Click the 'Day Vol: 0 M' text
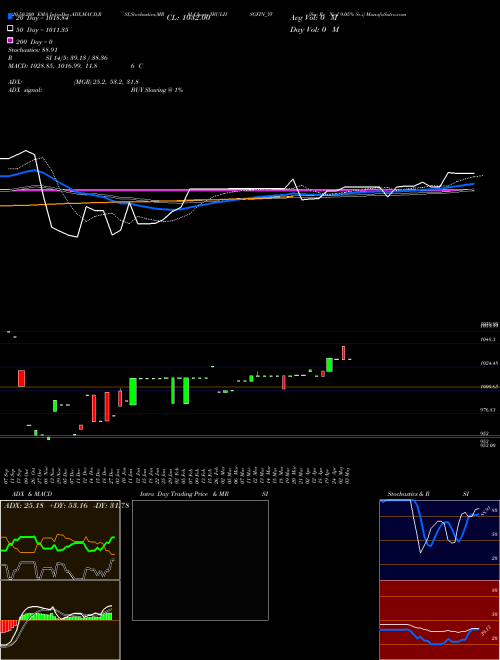Screen dimensions: 500x660 [314, 29]
